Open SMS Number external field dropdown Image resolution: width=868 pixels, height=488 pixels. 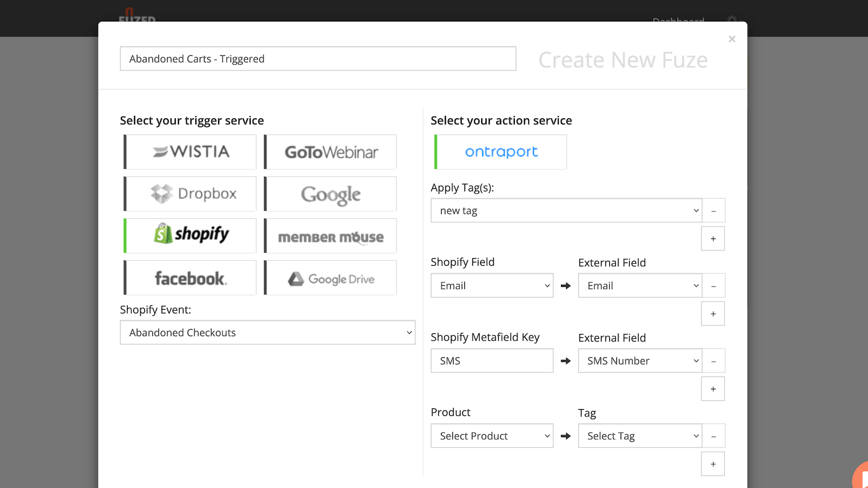pos(640,361)
